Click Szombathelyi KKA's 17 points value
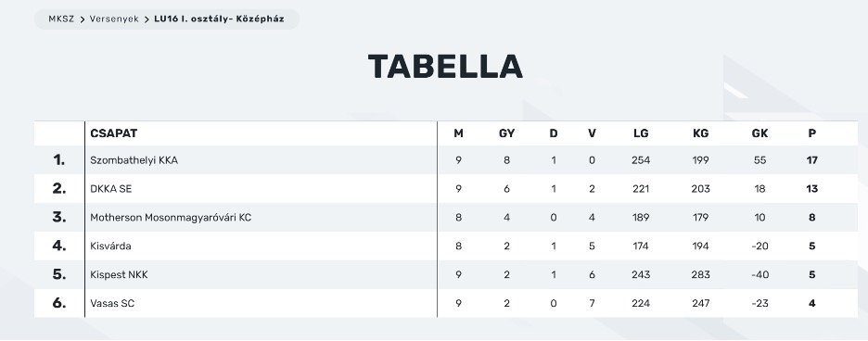Image resolution: width=868 pixels, height=341 pixels. (x=811, y=160)
